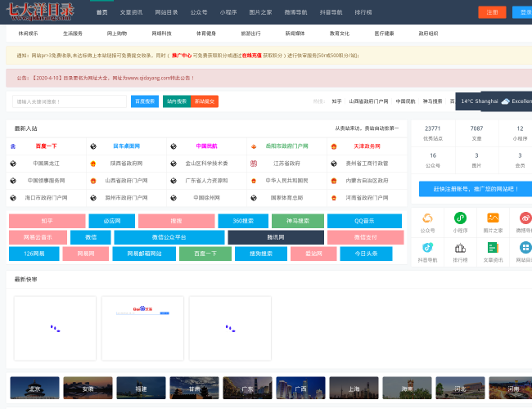Click the Baidu paw icon beside 百度一下
Image resolution: width=532 pixels, height=409 pixels.
click(x=13, y=146)
